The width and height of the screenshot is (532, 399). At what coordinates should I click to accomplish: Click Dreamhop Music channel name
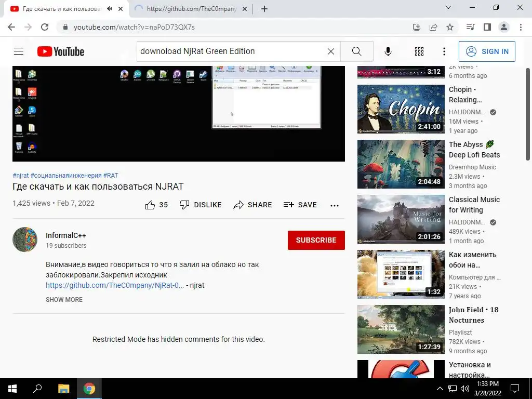click(x=472, y=167)
